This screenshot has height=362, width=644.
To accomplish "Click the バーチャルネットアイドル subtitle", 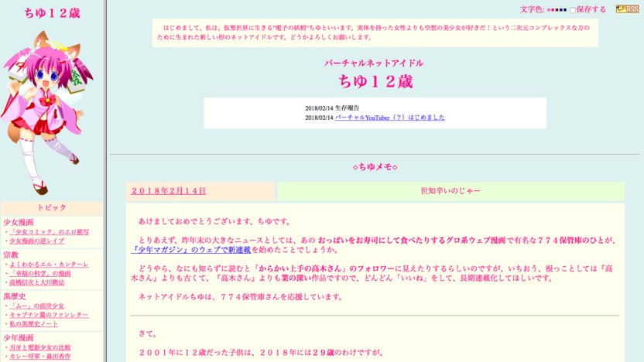I will click(x=374, y=63).
